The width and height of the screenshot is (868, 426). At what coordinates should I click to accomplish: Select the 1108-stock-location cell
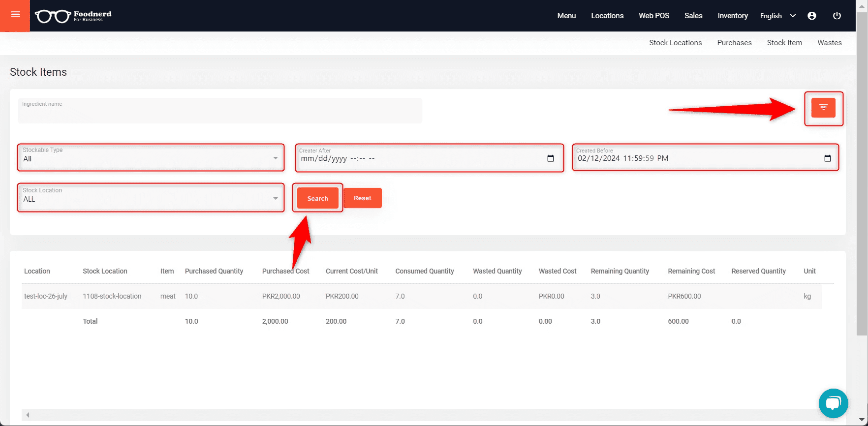pos(112,296)
